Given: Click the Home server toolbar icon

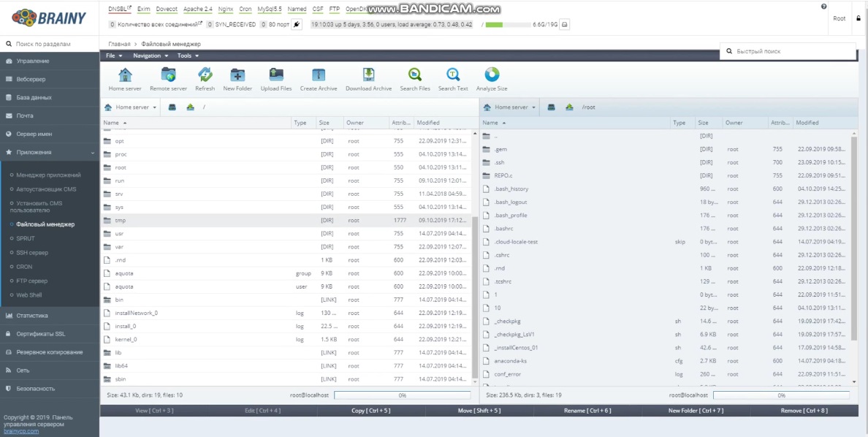Looking at the screenshot, I should pyautogui.click(x=125, y=75).
